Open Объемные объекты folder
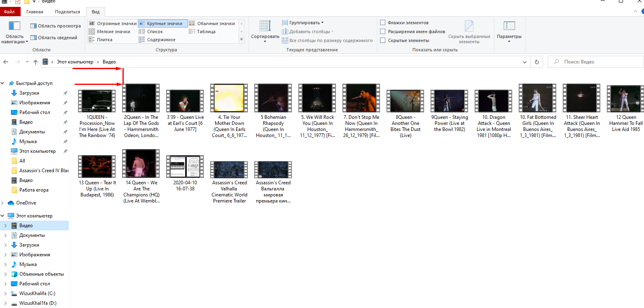The height and width of the screenshot is (308, 644). tap(42, 274)
